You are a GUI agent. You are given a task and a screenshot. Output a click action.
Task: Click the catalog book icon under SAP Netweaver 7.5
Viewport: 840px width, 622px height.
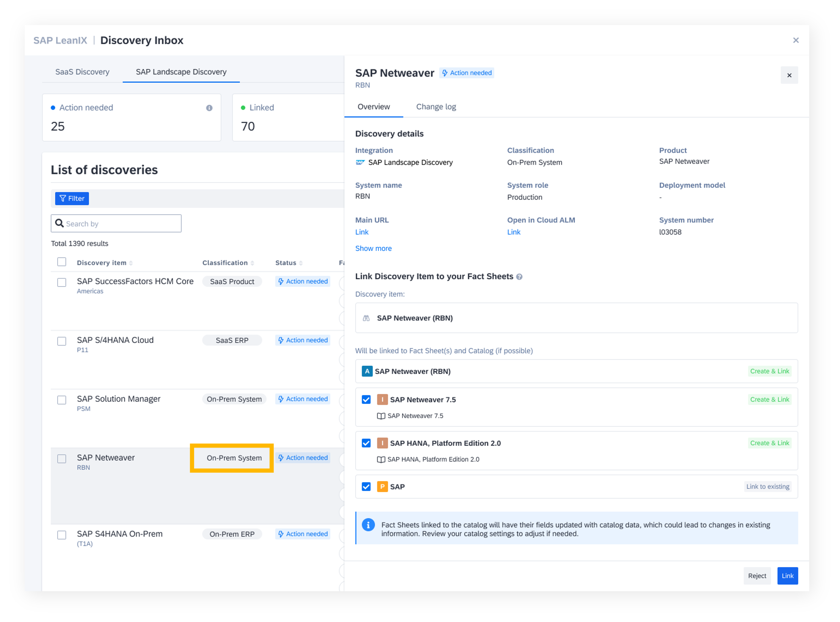(381, 416)
